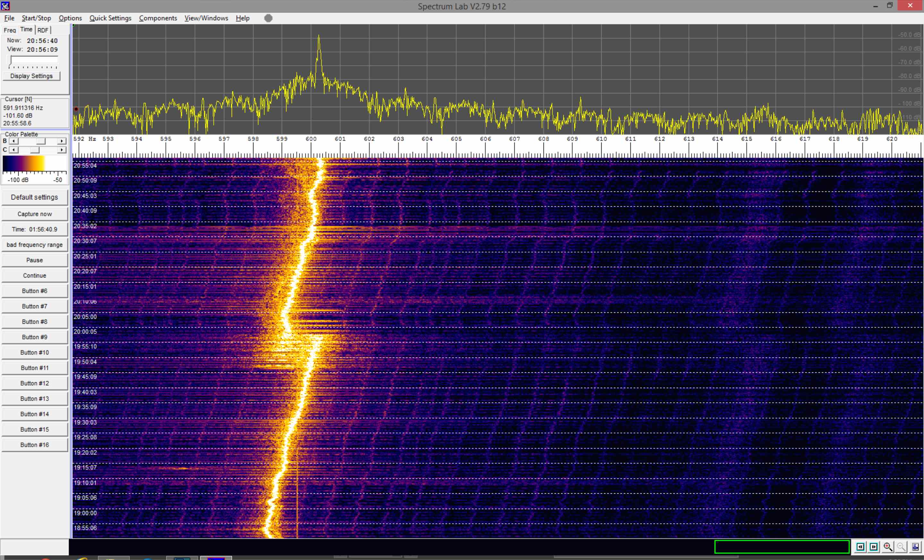This screenshot has width=924, height=560.
Task: Click the Capture now button
Action: coord(35,214)
